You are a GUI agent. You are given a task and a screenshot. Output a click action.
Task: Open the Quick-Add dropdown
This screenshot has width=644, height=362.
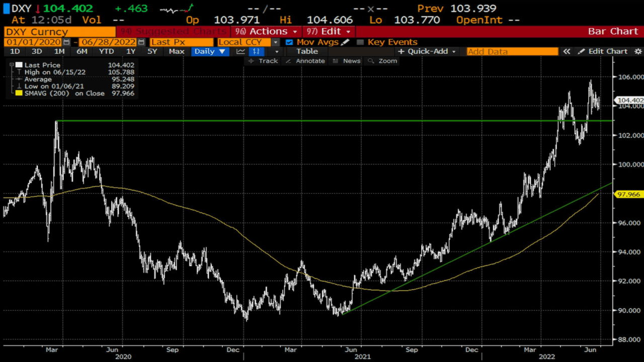(427, 51)
